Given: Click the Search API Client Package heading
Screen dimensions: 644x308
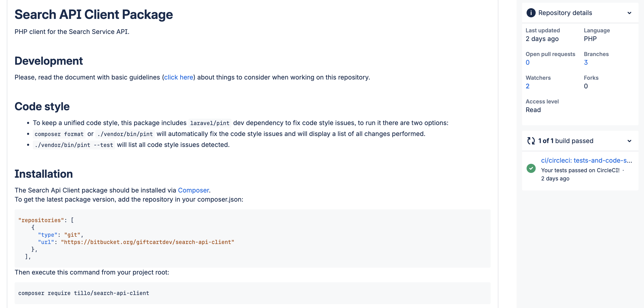Looking at the screenshot, I should pos(94,15).
